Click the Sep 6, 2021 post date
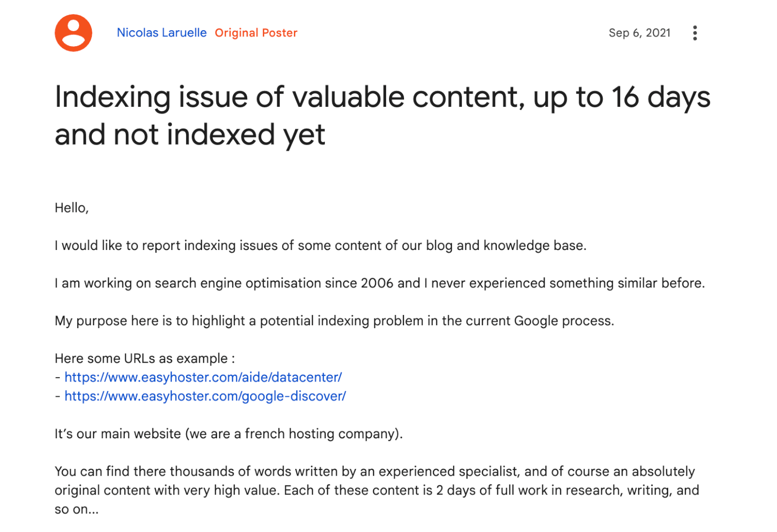 coord(639,33)
